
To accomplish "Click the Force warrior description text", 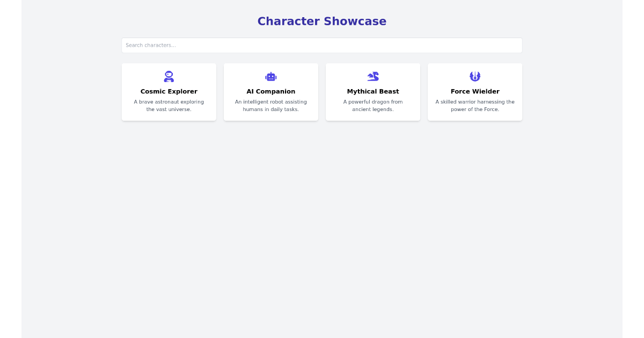I will (475, 105).
